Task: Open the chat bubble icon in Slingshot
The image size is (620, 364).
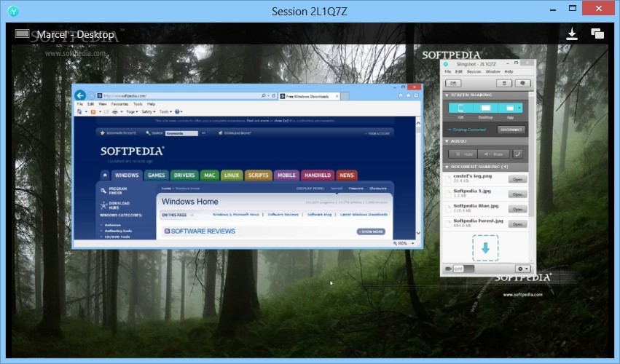Action: click(x=522, y=84)
